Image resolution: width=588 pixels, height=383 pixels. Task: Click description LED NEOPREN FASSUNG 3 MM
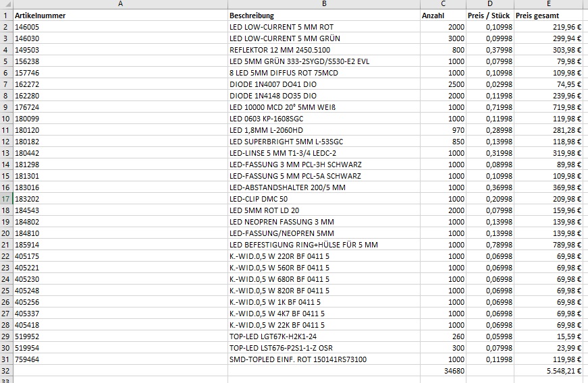(x=324, y=222)
